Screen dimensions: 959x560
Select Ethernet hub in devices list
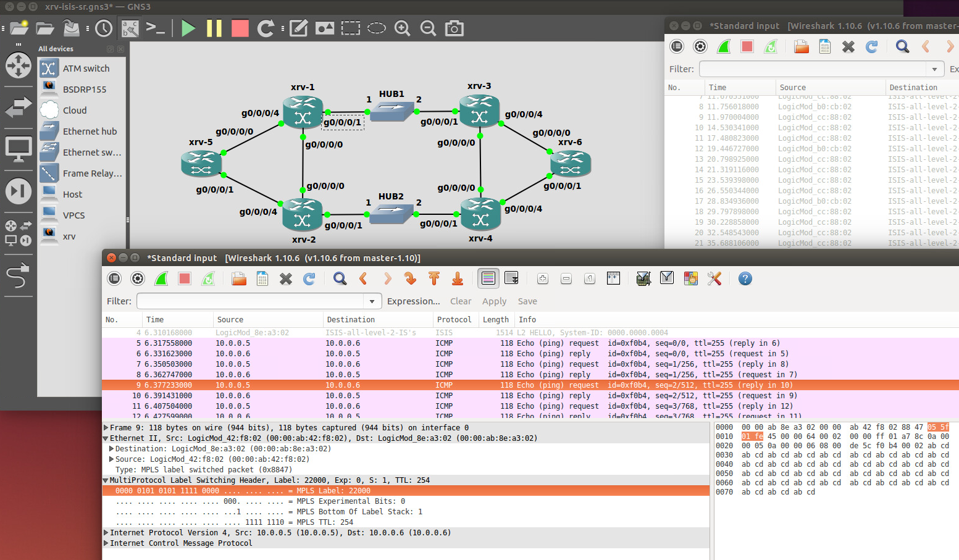pos(82,132)
